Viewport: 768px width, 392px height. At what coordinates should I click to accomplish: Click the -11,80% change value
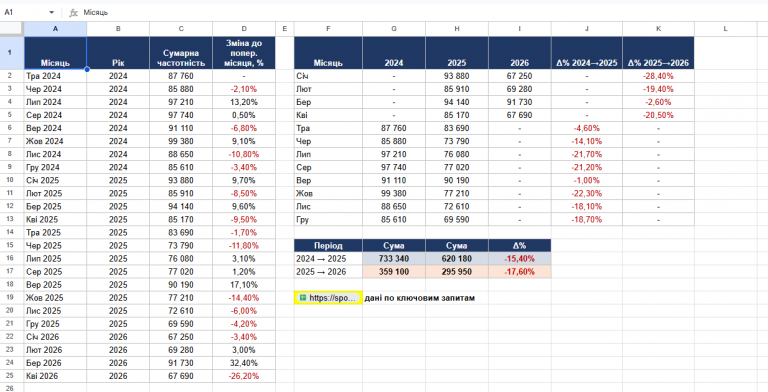pos(244,245)
